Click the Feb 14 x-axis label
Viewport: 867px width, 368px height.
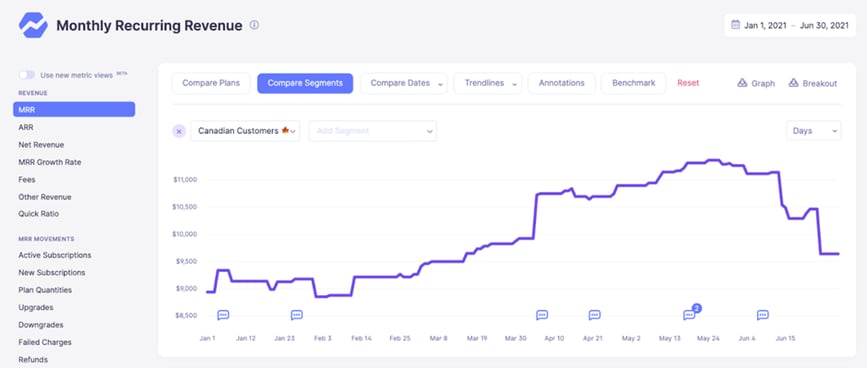pos(361,338)
